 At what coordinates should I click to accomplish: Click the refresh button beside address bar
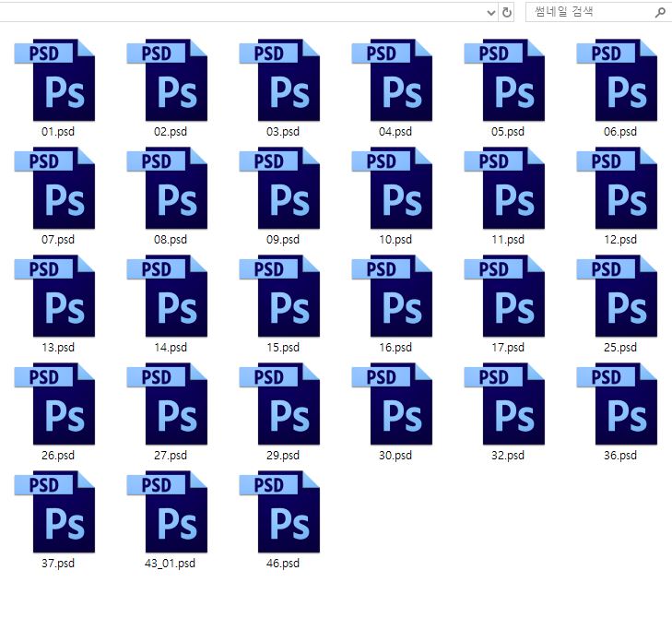[507, 12]
